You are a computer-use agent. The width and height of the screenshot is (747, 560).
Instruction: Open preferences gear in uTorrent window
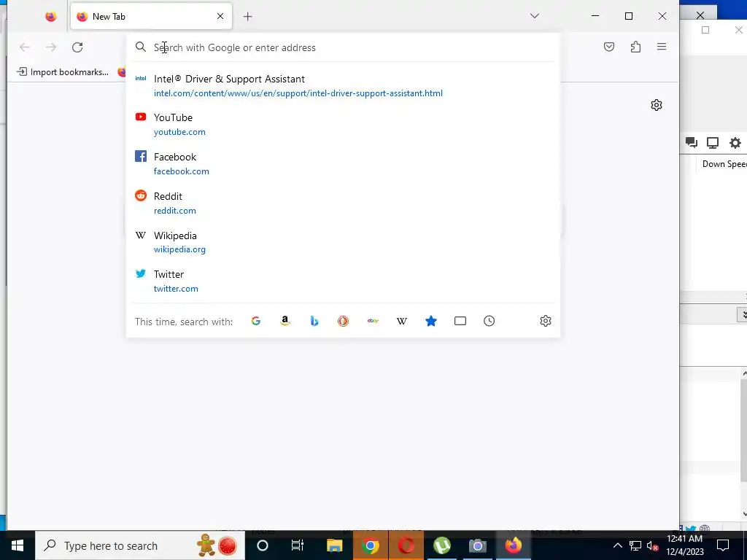pos(735,142)
